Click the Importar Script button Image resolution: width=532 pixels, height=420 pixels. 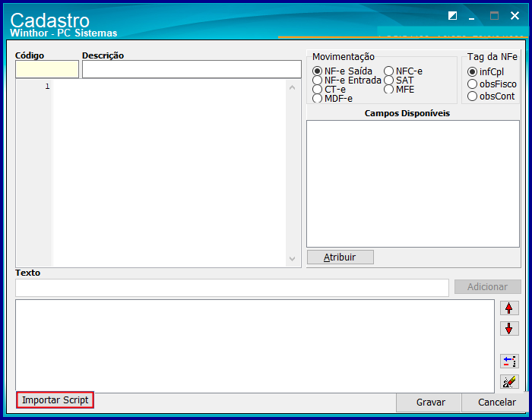tap(55, 400)
